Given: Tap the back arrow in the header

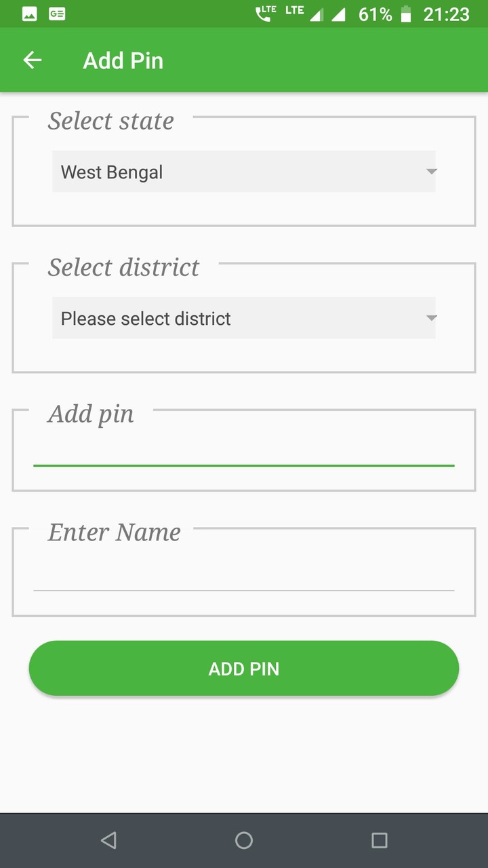Looking at the screenshot, I should (x=33, y=60).
